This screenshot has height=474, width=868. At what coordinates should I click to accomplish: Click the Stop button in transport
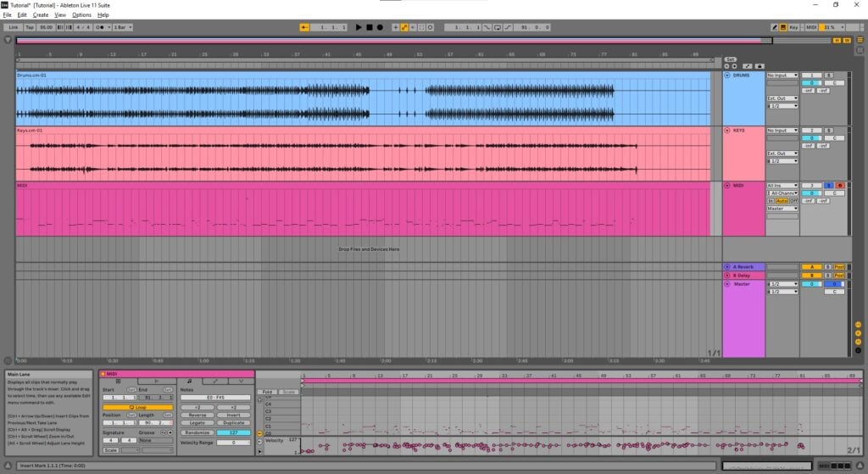coord(370,27)
